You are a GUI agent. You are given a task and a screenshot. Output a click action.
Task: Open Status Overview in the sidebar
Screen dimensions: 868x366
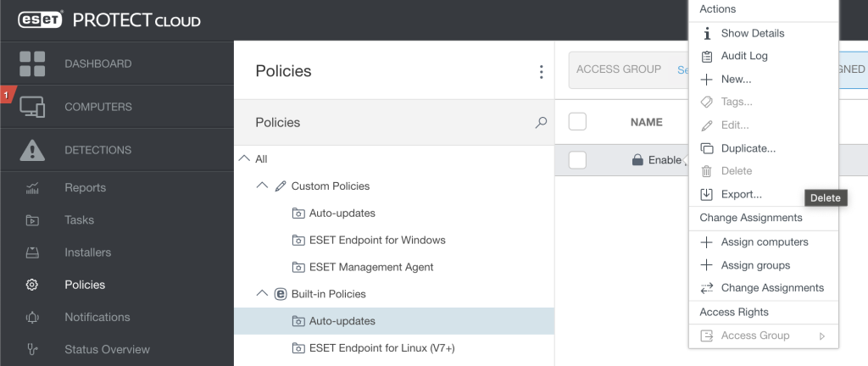(107, 349)
